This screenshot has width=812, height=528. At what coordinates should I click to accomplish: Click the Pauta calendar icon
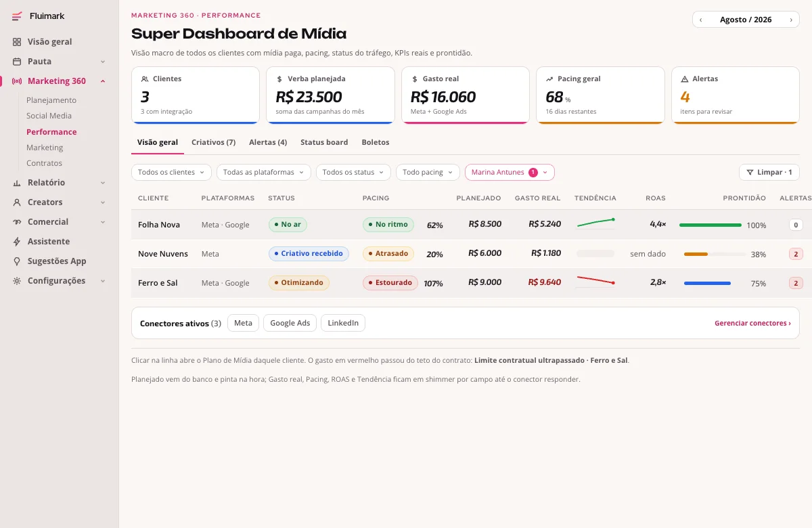17,62
